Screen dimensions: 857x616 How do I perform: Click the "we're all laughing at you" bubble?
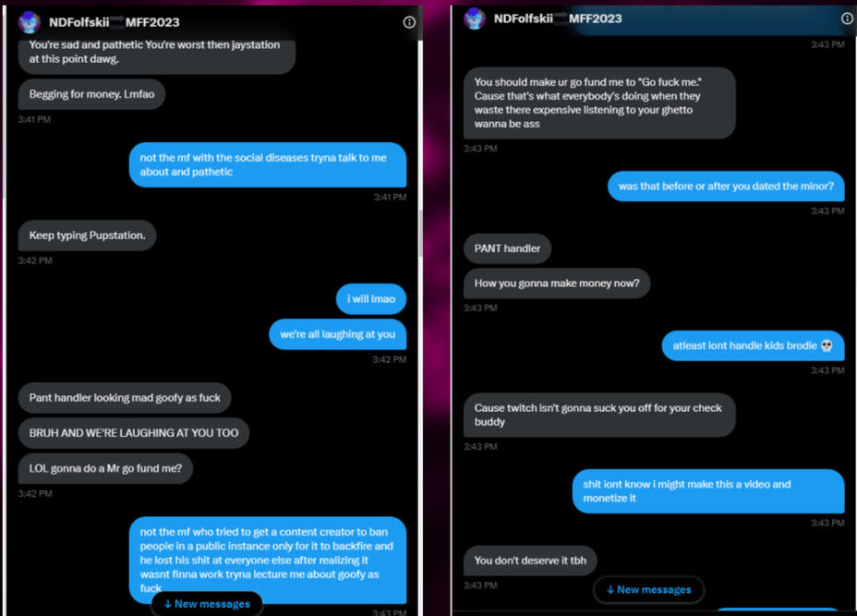(337, 334)
